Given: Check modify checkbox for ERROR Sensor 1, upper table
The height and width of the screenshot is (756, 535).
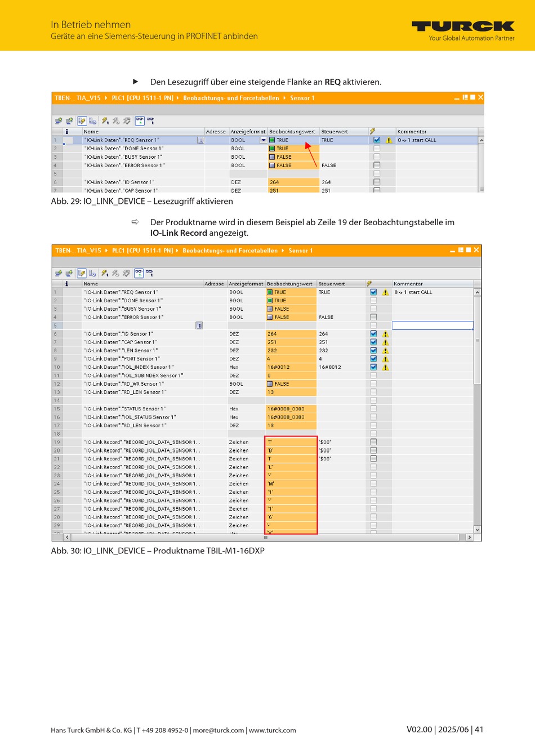Looking at the screenshot, I should click(377, 165).
